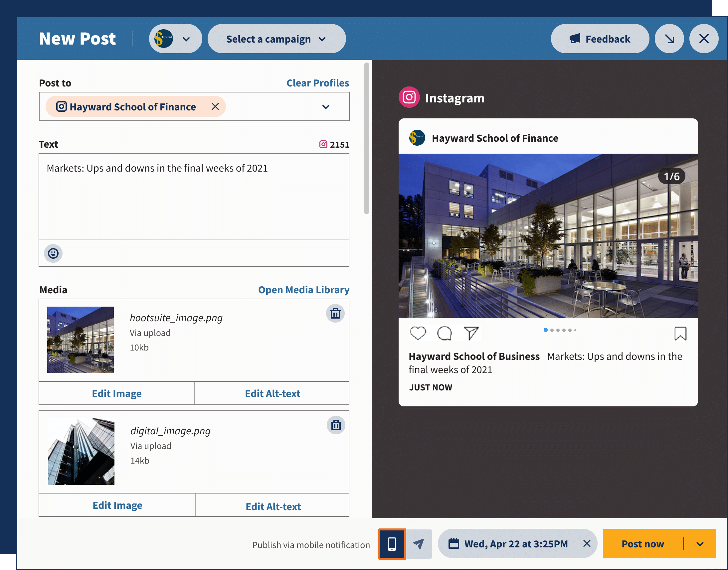The height and width of the screenshot is (570, 728).
Task: Click the share paper-plane icon in preview
Action: click(x=471, y=333)
